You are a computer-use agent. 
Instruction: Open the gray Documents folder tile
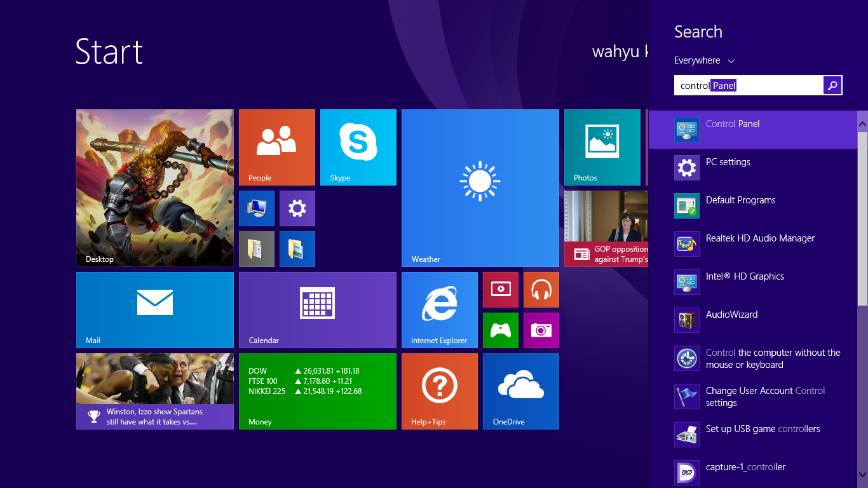pyautogui.click(x=257, y=249)
